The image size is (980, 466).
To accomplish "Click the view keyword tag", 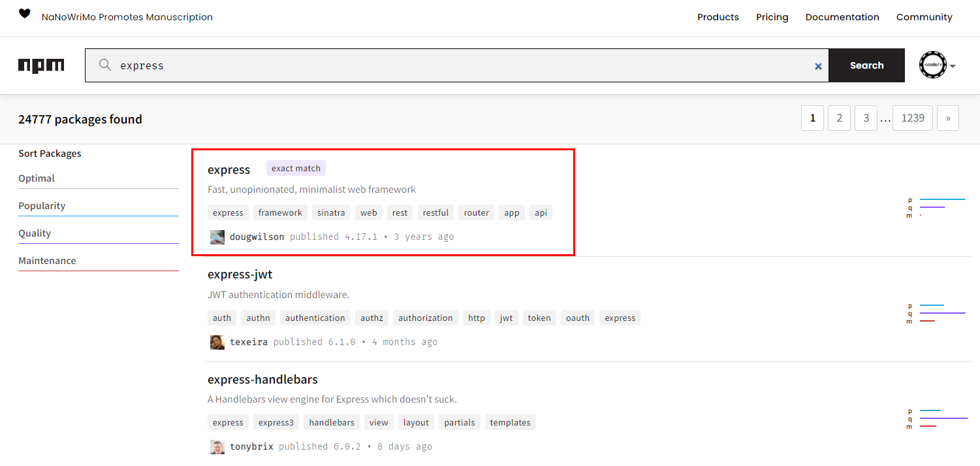I will click(379, 422).
